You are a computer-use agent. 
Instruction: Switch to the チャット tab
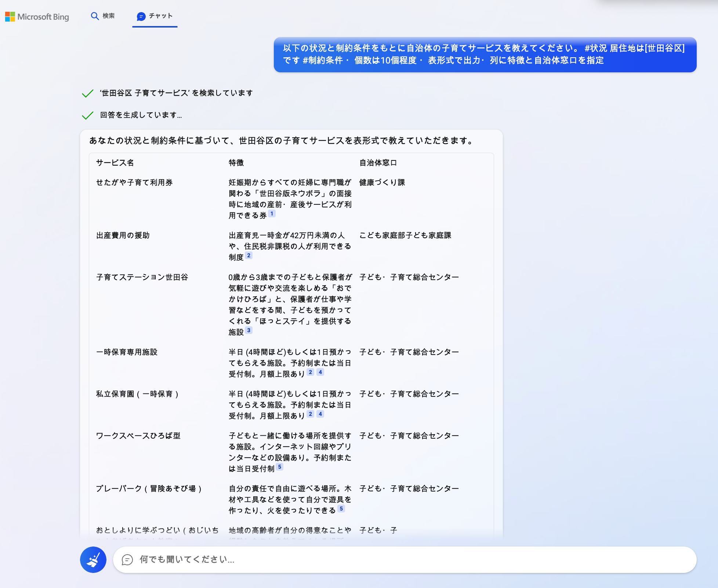coord(155,16)
